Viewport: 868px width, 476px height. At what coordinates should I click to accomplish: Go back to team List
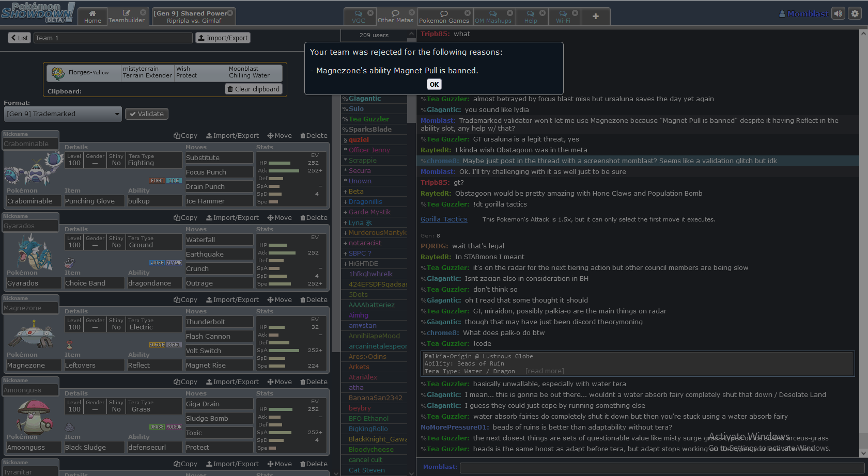pyautogui.click(x=19, y=38)
